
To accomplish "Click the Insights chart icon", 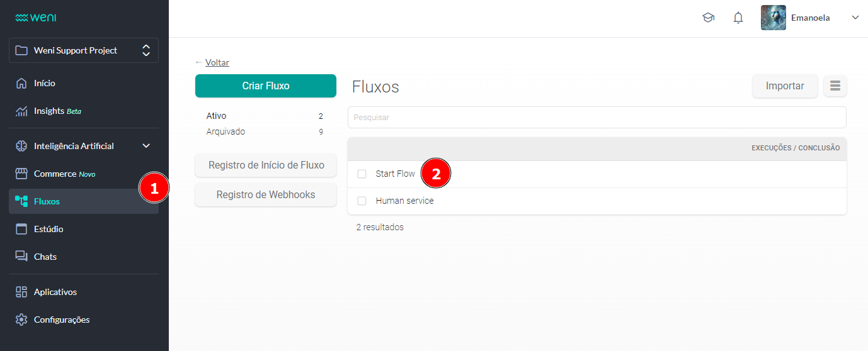I will click(x=21, y=111).
